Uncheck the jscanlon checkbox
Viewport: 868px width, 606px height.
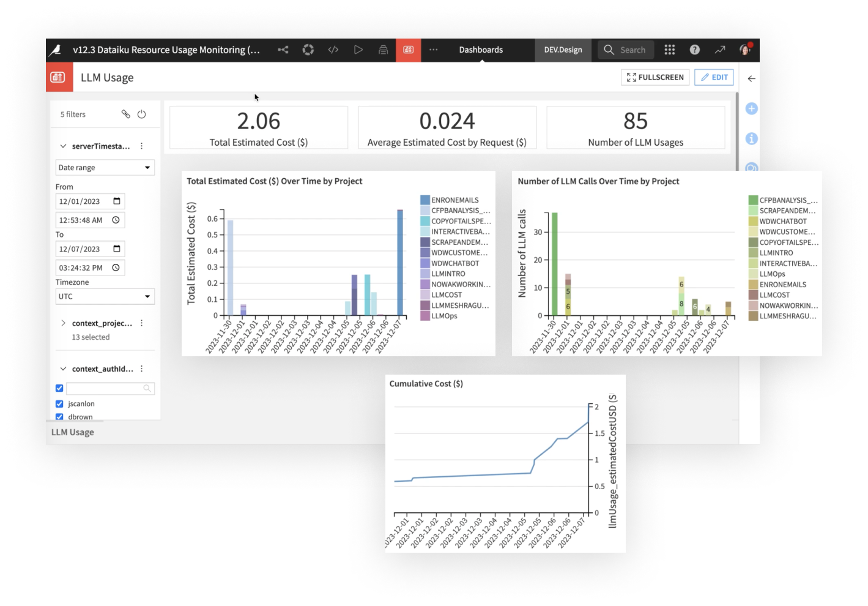59,404
